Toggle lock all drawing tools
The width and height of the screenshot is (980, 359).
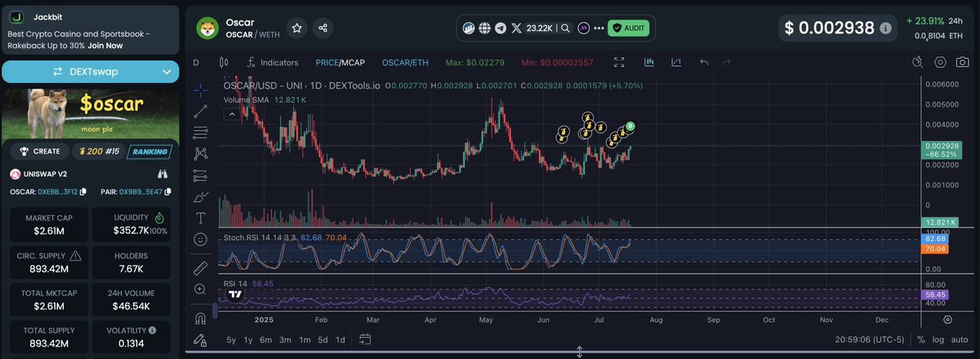200,339
